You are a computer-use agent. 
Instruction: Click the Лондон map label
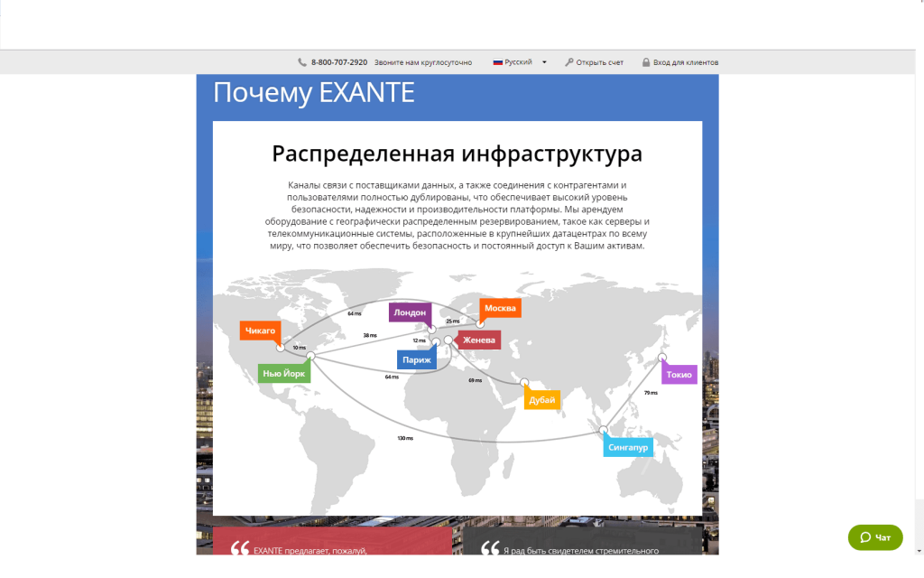tap(411, 312)
